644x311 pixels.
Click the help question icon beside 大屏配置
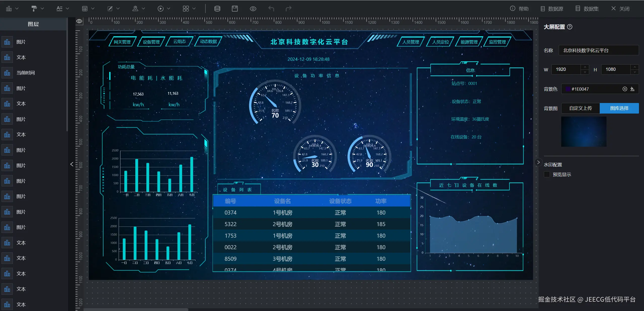tap(570, 27)
